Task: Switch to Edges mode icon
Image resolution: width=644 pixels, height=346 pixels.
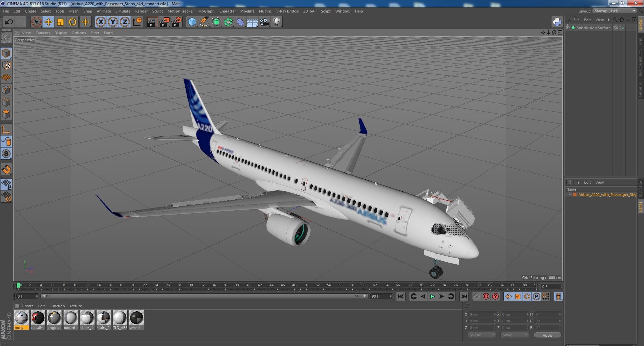Action: 6,102
